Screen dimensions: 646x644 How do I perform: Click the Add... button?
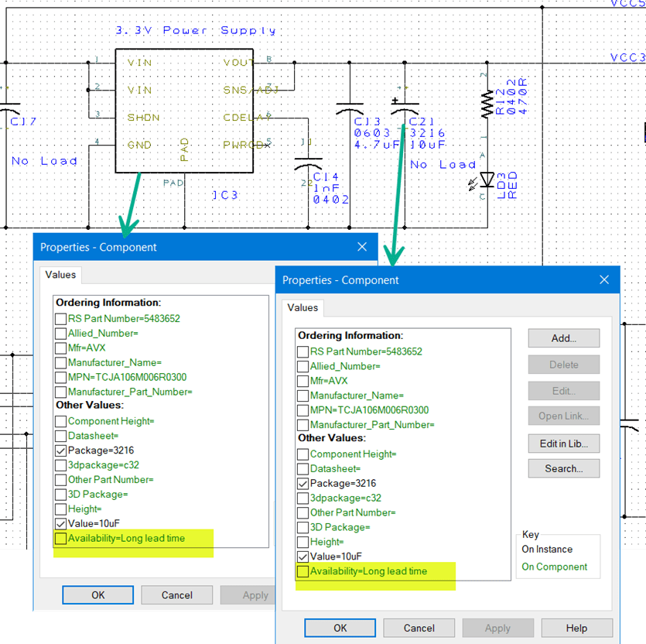[x=563, y=338]
